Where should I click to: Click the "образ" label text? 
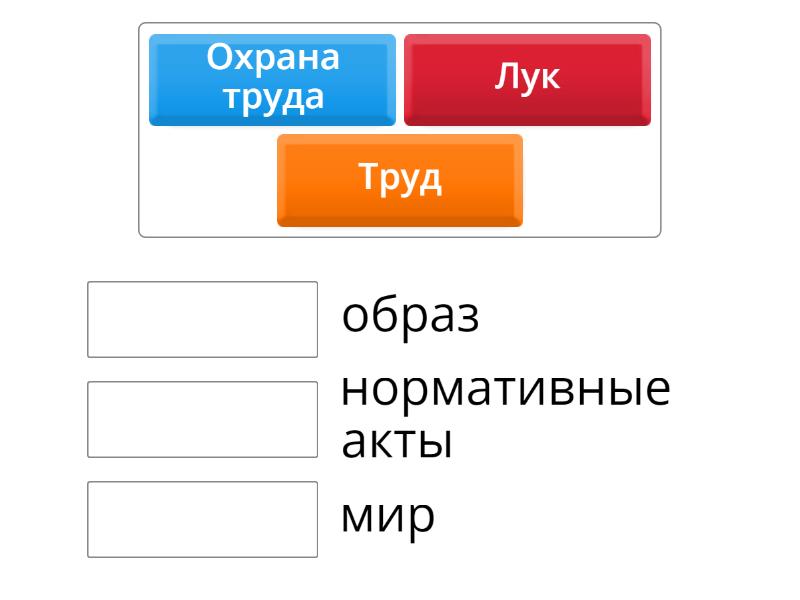click(410, 316)
